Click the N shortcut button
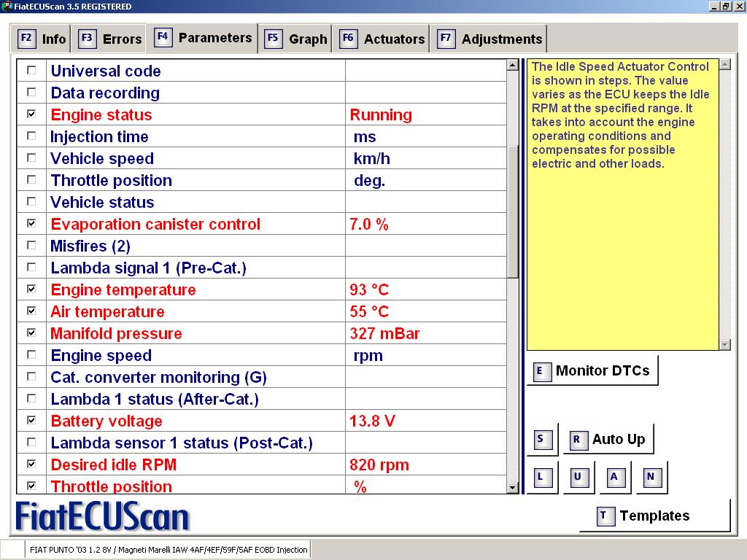 coord(651,477)
